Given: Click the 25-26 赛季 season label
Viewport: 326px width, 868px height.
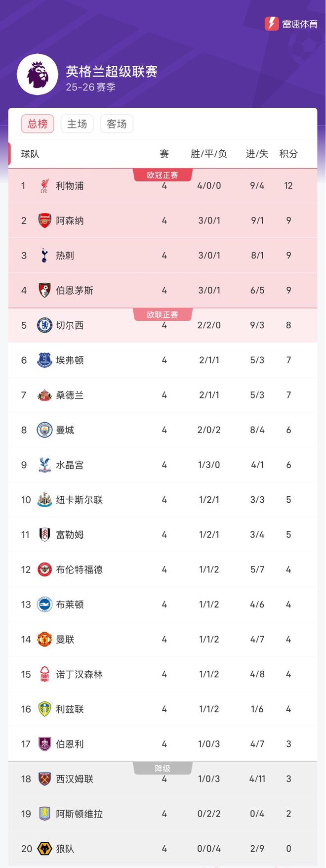Looking at the screenshot, I should [90, 87].
